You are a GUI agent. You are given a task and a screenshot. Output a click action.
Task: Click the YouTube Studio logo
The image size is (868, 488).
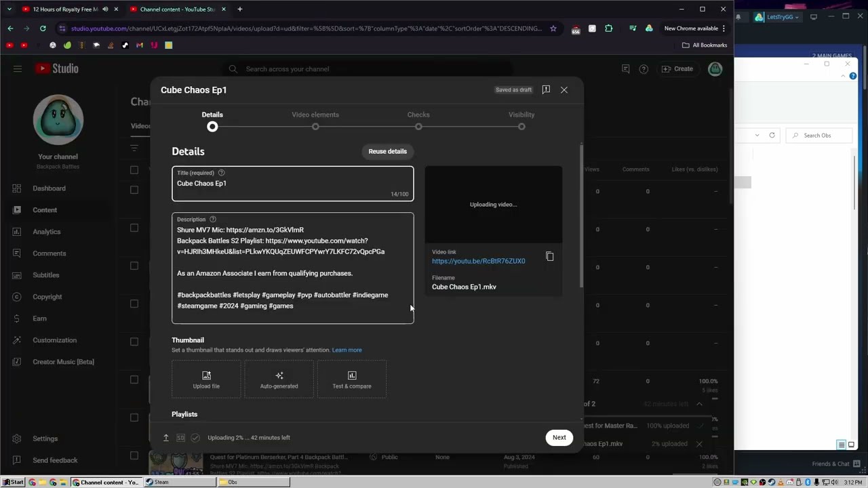click(x=58, y=68)
